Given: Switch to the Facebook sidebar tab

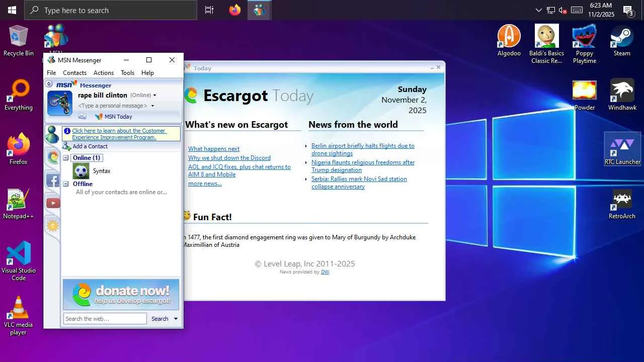Looking at the screenshot, I should 52,180.
